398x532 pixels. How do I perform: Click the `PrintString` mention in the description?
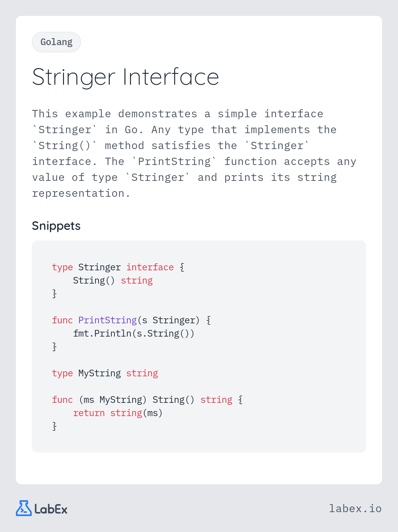[174, 162]
